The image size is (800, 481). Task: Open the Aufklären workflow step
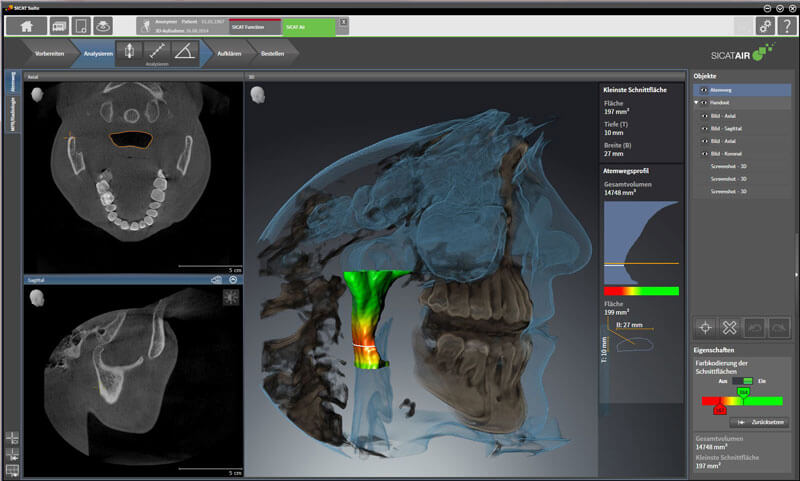[x=229, y=53]
